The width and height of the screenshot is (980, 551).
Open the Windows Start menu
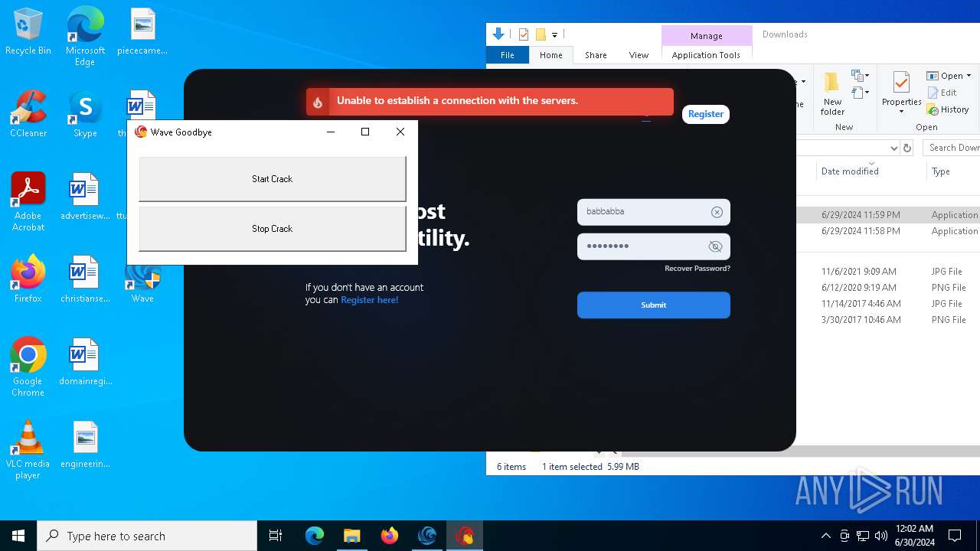(18, 536)
